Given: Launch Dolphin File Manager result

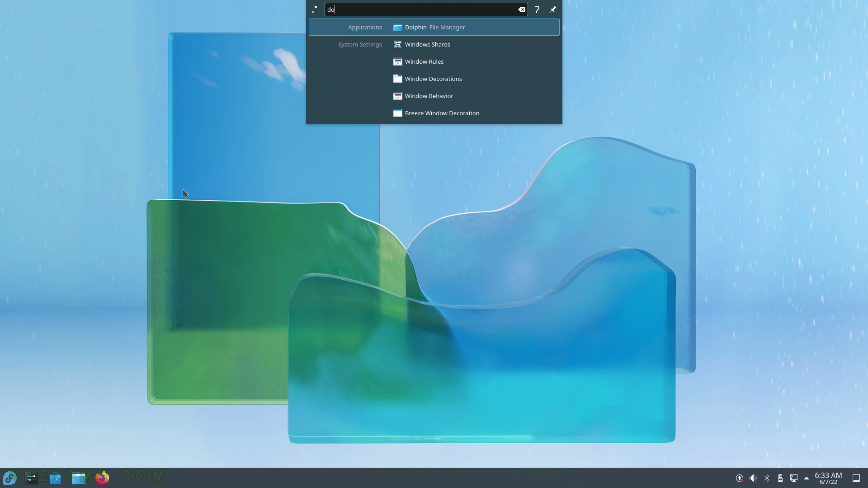Looking at the screenshot, I should [434, 27].
